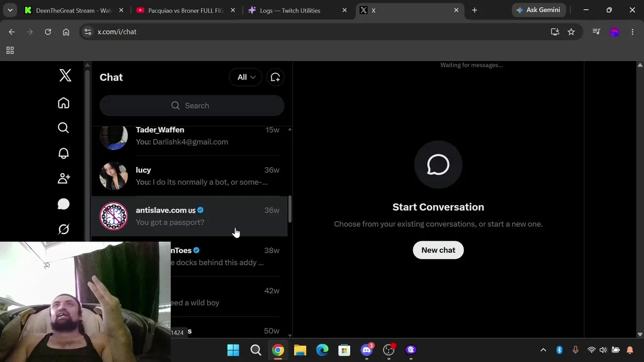Switch to Pacquiao vs Broner tab
The height and width of the screenshot is (362, 644).
186,10
